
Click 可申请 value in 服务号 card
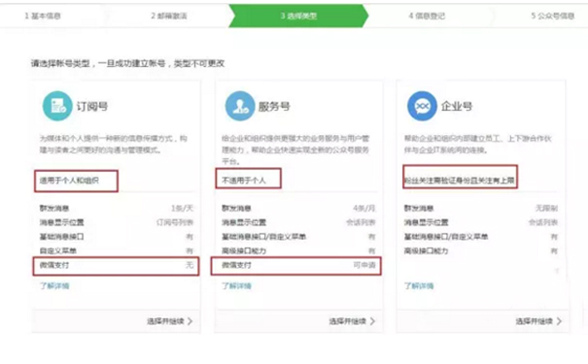pyautogui.click(x=364, y=265)
